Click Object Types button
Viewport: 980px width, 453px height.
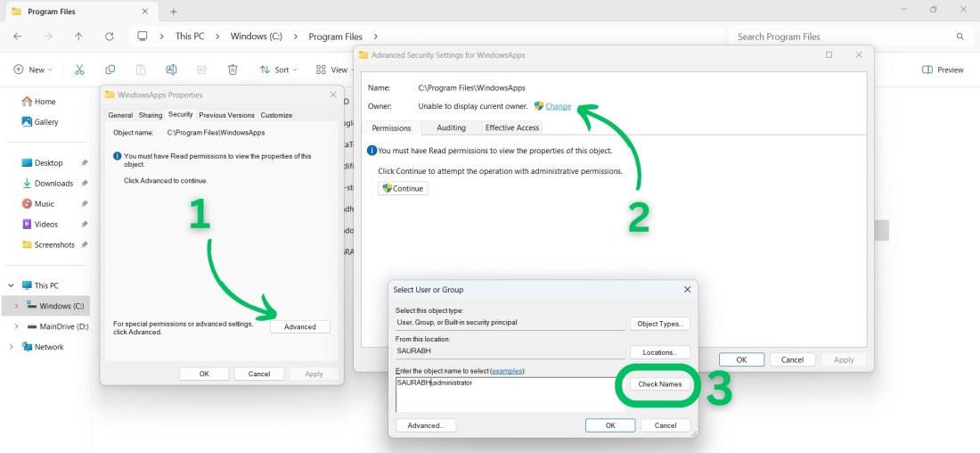(x=660, y=324)
